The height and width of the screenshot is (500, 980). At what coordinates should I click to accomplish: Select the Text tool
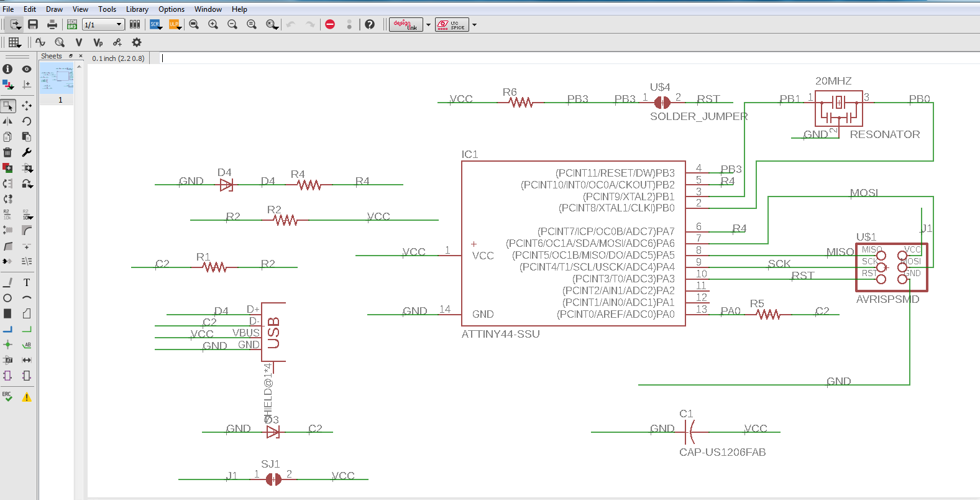coord(27,282)
